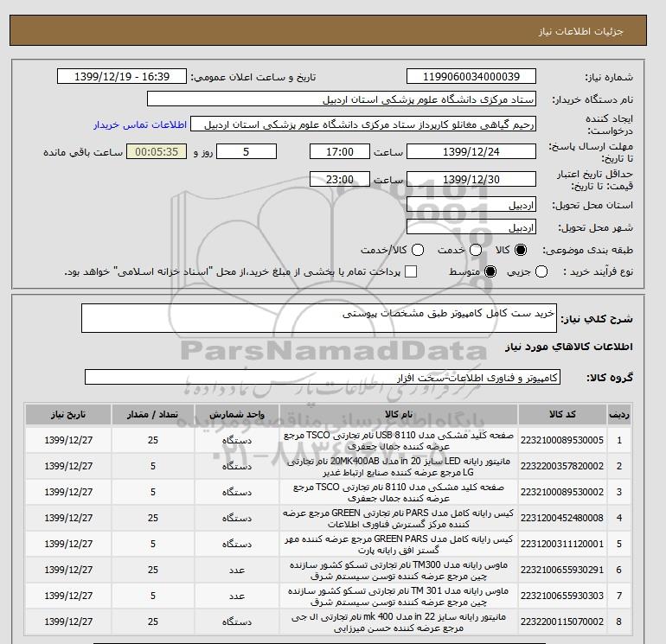This screenshot has width=666, height=644.
Task: Toggle the اسناد خزانه اسلامی payment checkbox
Action: point(411,271)
